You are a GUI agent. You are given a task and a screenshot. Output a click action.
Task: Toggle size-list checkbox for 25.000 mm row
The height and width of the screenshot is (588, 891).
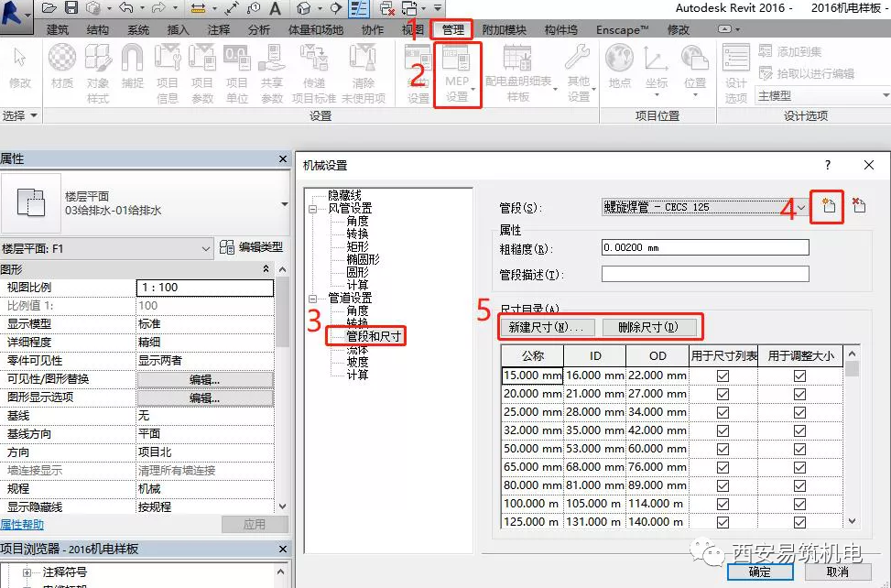[723, 412]
